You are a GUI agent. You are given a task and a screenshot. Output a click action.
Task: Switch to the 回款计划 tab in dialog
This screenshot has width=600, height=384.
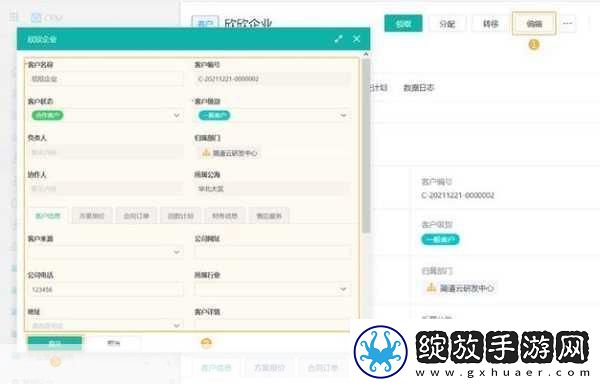(181, 216)
